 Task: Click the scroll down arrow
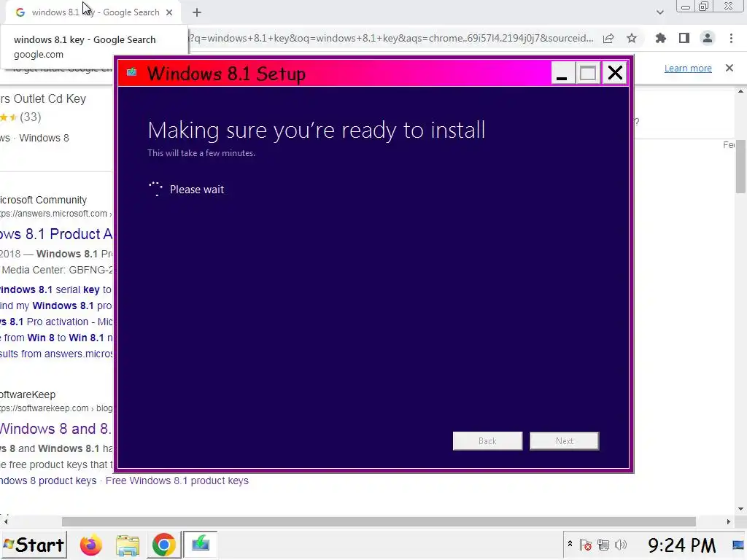coord(740,509)
